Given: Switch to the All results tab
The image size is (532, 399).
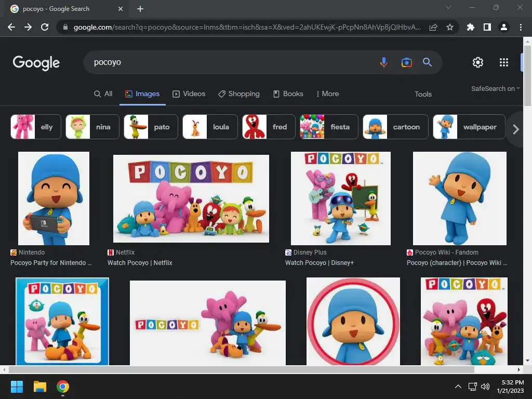Looking at the screenshot, I should [103, 94].
